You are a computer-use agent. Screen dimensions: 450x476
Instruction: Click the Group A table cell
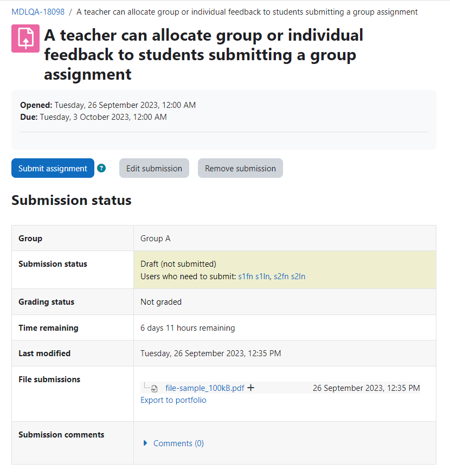[x=285, y=239]
